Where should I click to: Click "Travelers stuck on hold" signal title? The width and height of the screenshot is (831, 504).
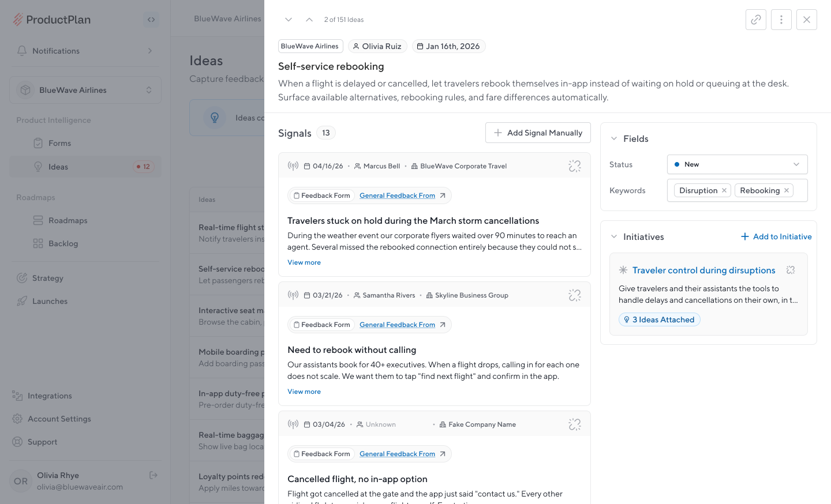pyautogui.click(x=413, y=221)
